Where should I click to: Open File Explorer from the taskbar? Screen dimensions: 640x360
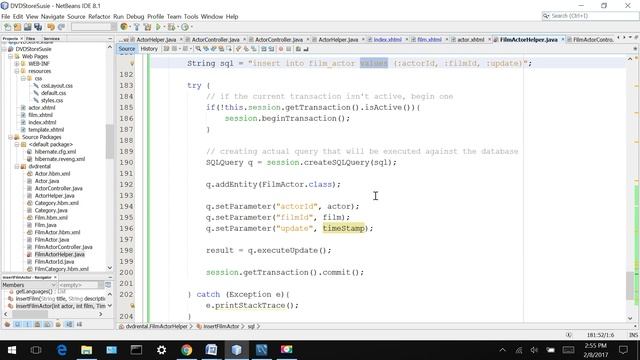pos(86,350)
